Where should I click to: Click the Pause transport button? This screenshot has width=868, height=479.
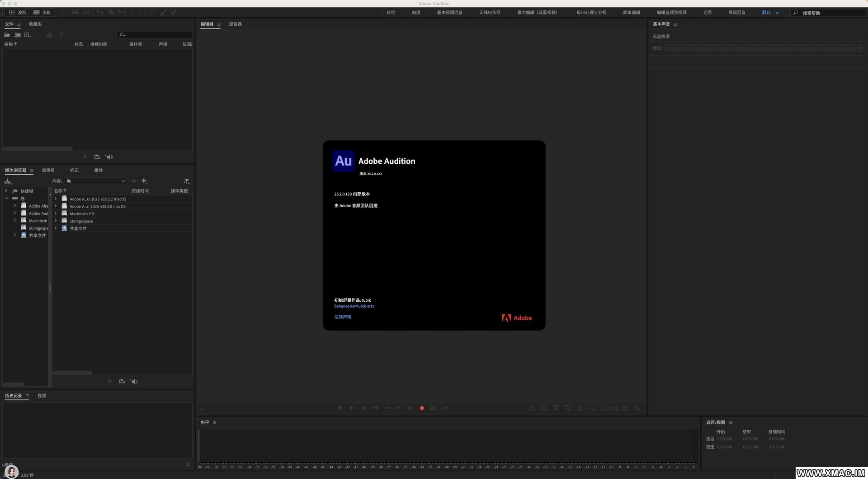[x=363, y=408]
